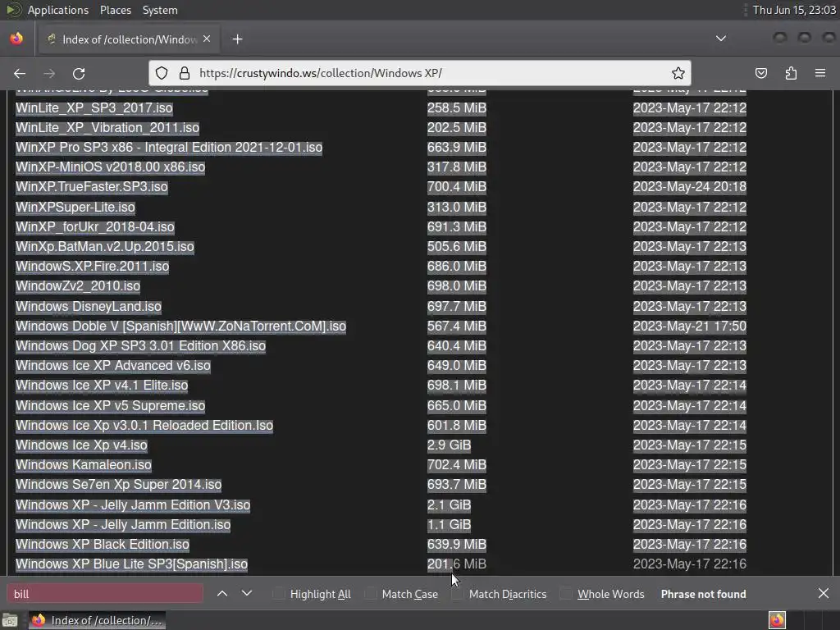The width and height of the screenshot is (840, 630).
Task: Switch to Firefox window in taskbar
Action: click(97, 620)
